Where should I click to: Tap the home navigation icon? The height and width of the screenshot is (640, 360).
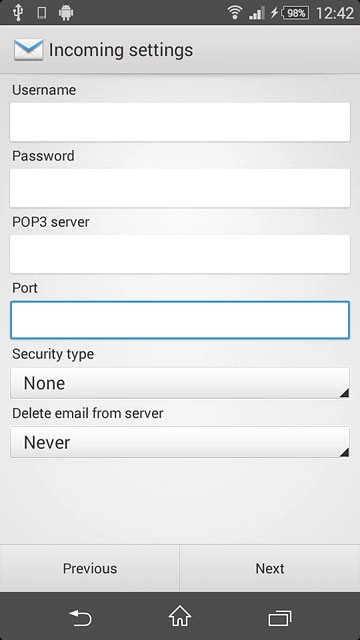click(x=180, y=616)
